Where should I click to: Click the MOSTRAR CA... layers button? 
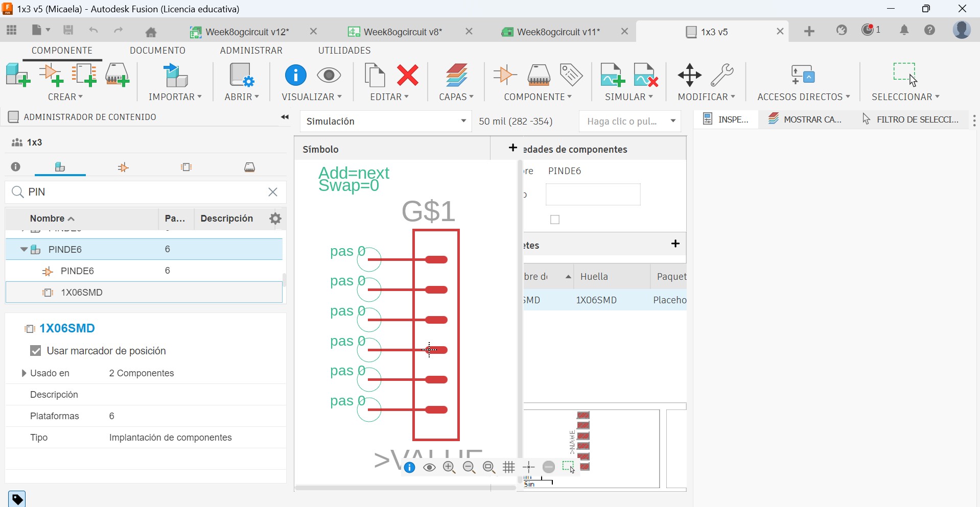pos(805,119)
